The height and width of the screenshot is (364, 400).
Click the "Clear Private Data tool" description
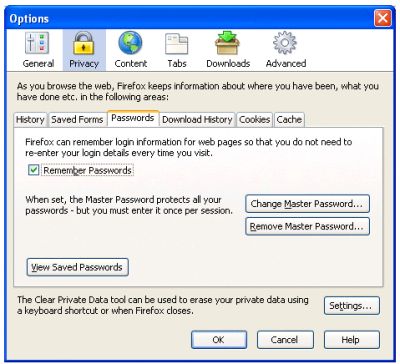tap(163, 305)
